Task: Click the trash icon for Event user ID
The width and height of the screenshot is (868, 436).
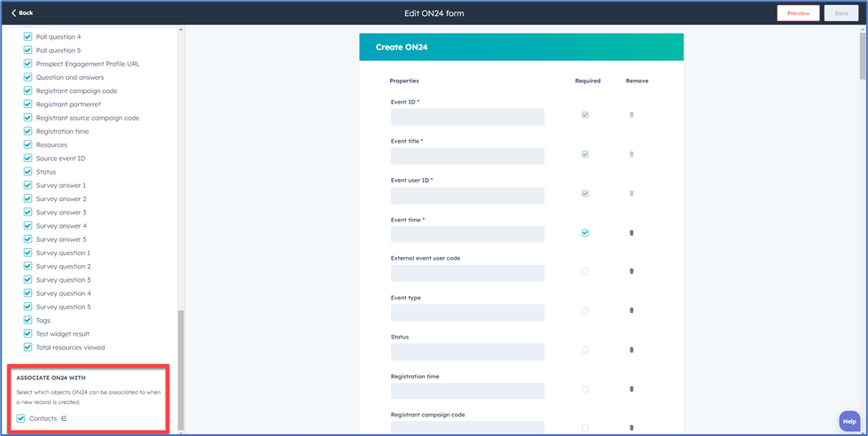Action: (631, 193)
